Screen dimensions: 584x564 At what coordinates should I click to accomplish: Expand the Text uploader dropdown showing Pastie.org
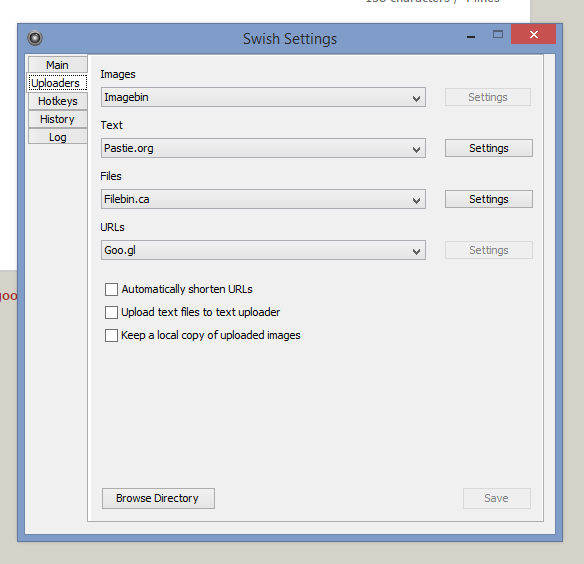pyautogui.click(x=263, y=148)
